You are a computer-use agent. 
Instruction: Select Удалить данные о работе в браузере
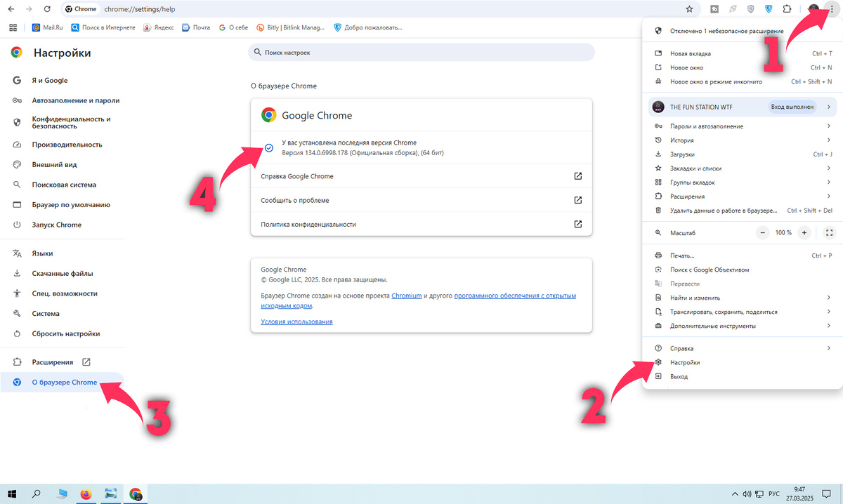click(743, 211)
